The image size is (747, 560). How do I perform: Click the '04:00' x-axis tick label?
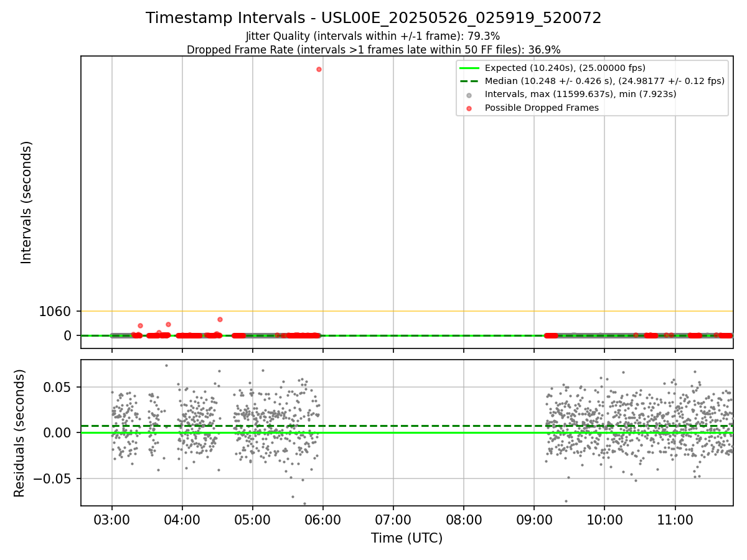click(182, 520)
